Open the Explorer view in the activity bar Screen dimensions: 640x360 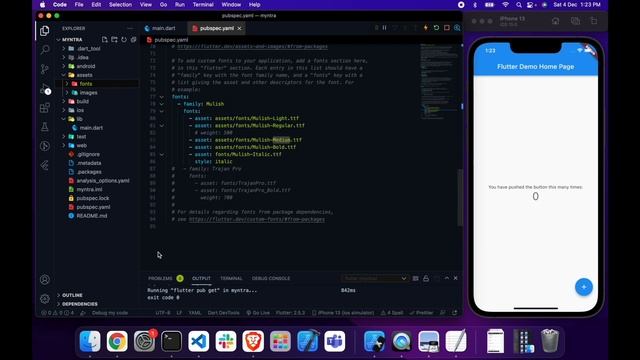tap(44, 31)
